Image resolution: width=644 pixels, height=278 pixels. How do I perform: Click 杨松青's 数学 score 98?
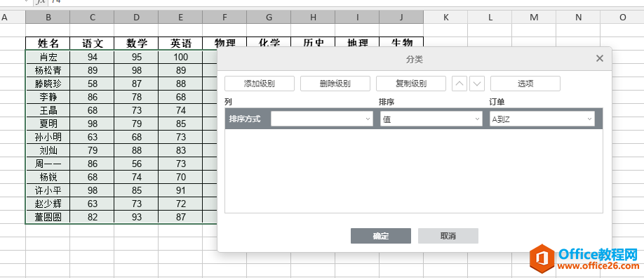point(137,70)
